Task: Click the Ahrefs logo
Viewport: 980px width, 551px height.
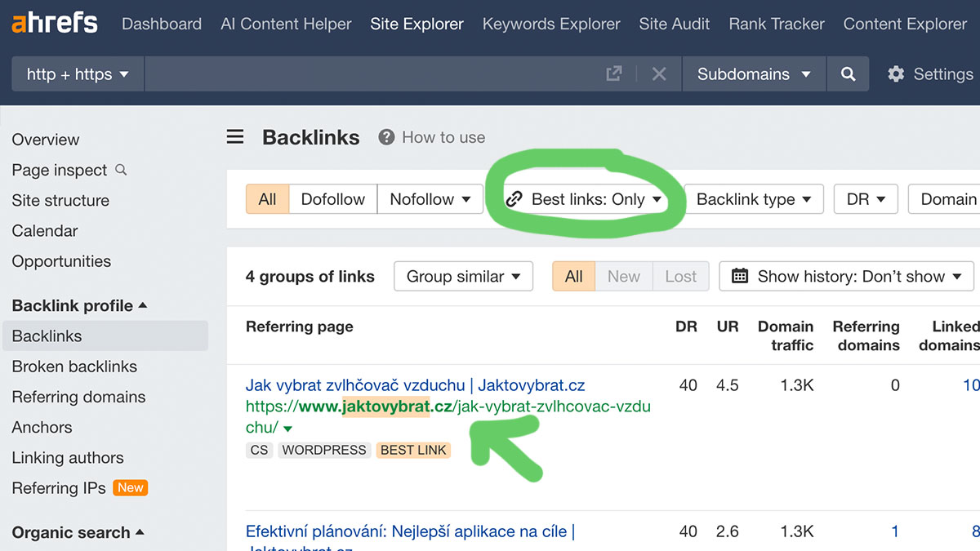Action: point(55,23)
